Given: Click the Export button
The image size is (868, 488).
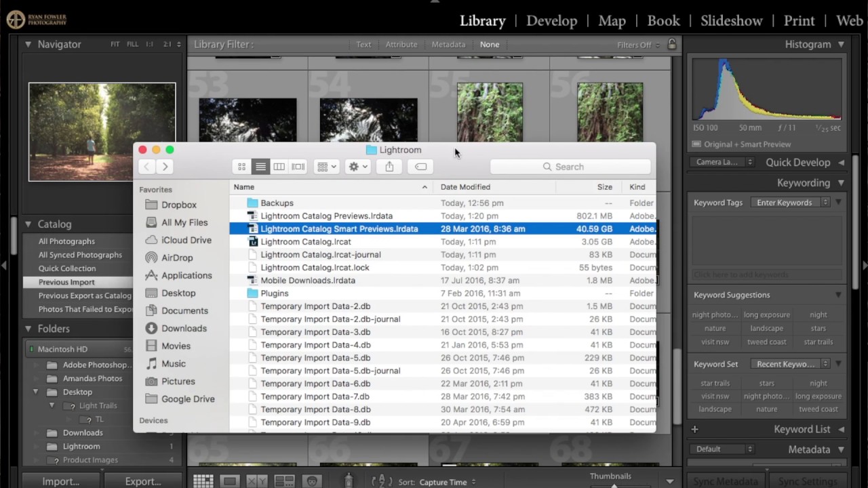Looking at the screenshot, I should pos(142,481).
